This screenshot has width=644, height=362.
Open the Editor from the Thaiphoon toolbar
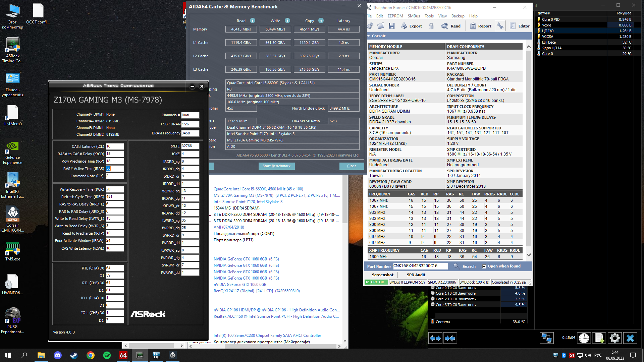[520, 26]
